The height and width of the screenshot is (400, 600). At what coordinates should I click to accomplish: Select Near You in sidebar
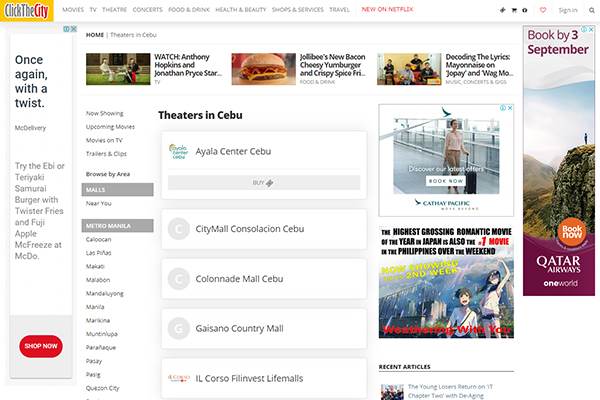98,204
